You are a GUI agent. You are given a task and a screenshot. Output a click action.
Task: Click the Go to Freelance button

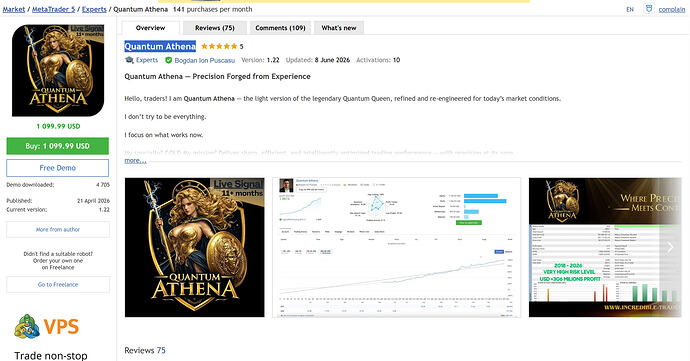(58, 284)
